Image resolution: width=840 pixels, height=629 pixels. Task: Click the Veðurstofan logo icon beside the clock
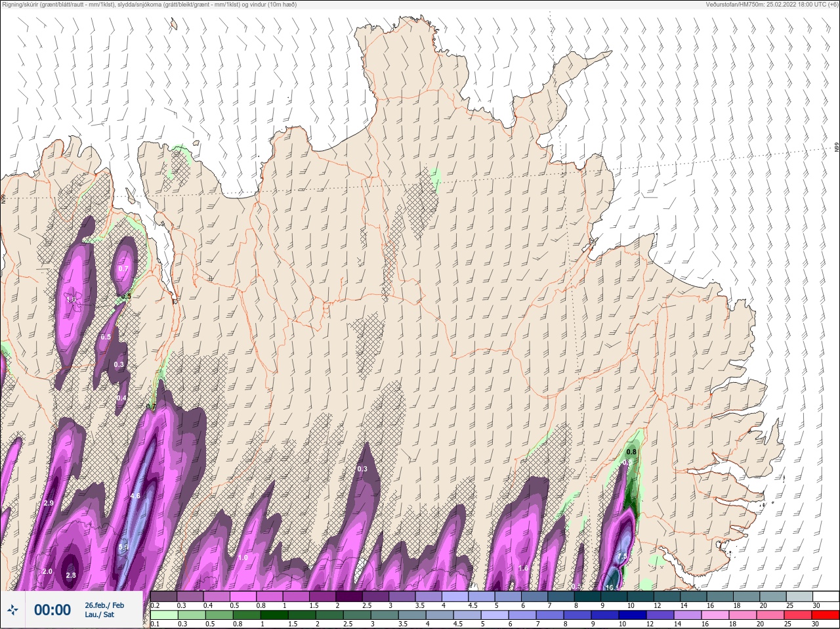[13, 610]
